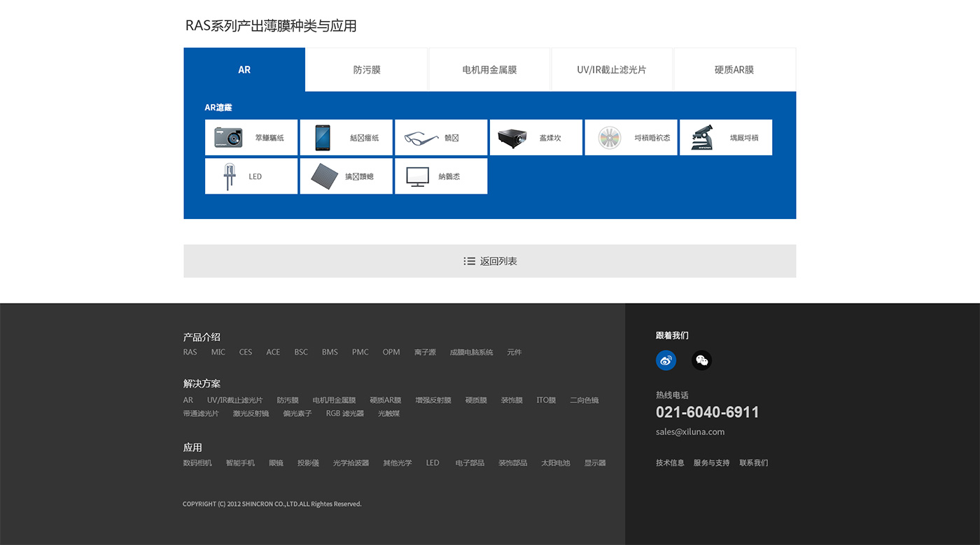The width and height of the screenshot is (980, 545).
Task: Open the 电机用金属膜 tab
Action: click(x=489, y=70)
